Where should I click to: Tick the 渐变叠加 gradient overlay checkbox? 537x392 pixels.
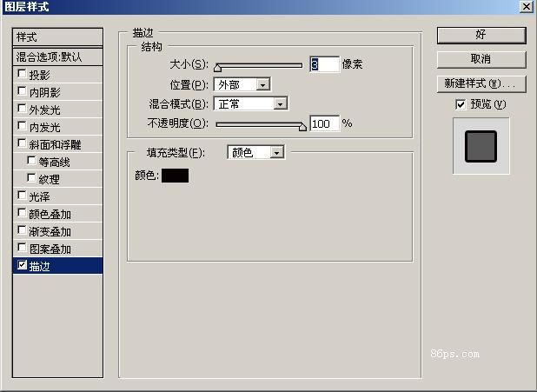[x=22, y=230]
